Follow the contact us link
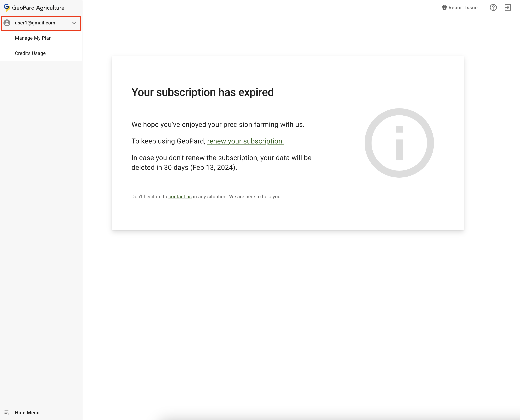 (180, 196)
